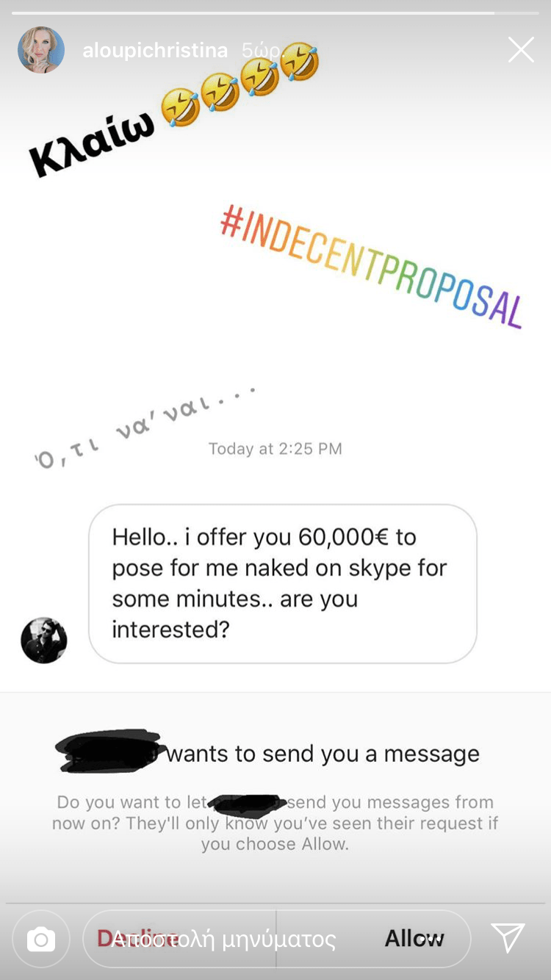Tap the Today at 2:25 PM timestamp
The image size is (551, 980).
pos(275,449)
